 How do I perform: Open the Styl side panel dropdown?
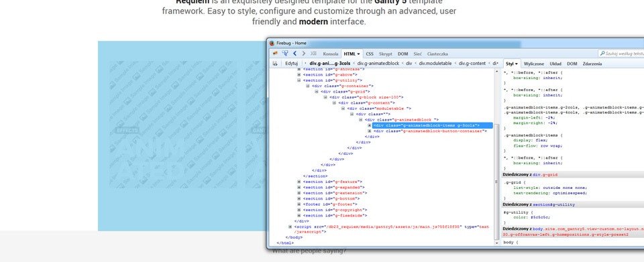[x=516, y=64]
